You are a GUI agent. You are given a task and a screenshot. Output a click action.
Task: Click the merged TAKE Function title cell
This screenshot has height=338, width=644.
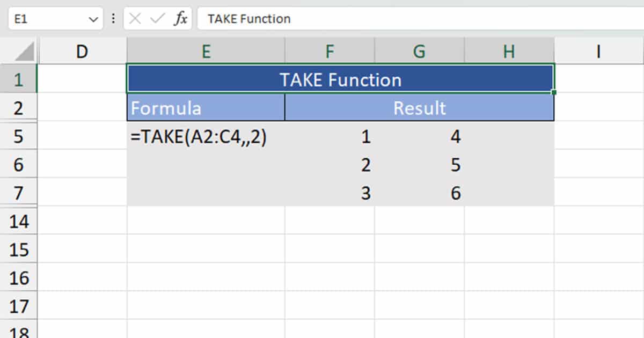click(340, 79)
